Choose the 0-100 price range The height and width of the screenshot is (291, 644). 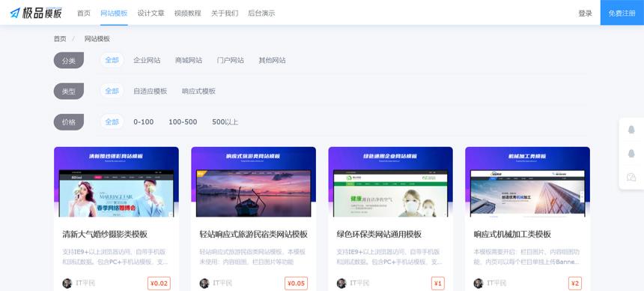[144, 121]
